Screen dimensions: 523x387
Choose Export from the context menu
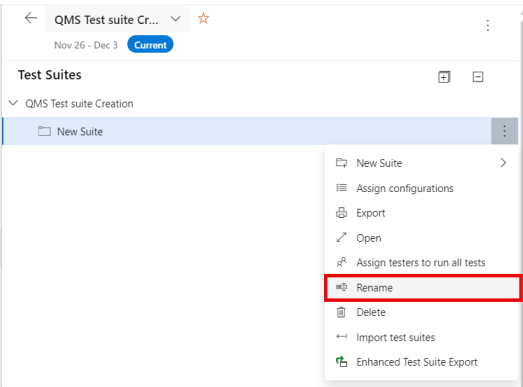tap(421, 213)
